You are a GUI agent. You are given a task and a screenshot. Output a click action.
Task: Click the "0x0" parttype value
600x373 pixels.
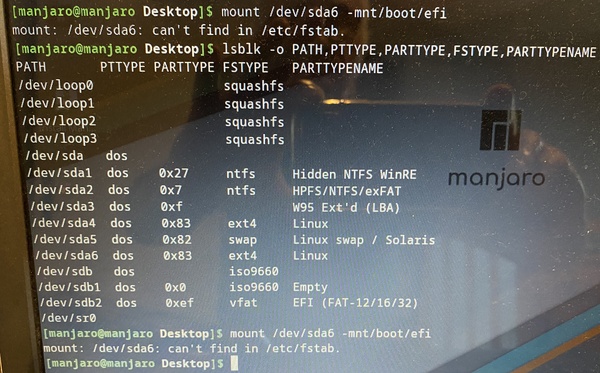coord(175,287)
